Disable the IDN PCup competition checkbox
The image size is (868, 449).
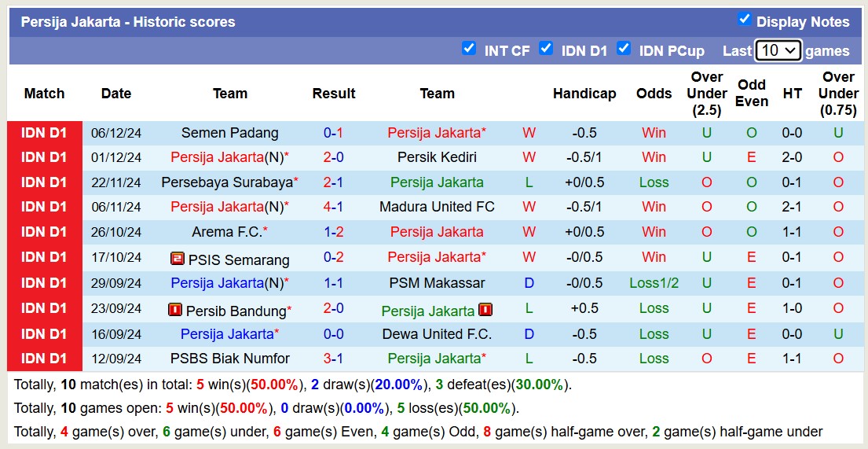tap(624, 48)
